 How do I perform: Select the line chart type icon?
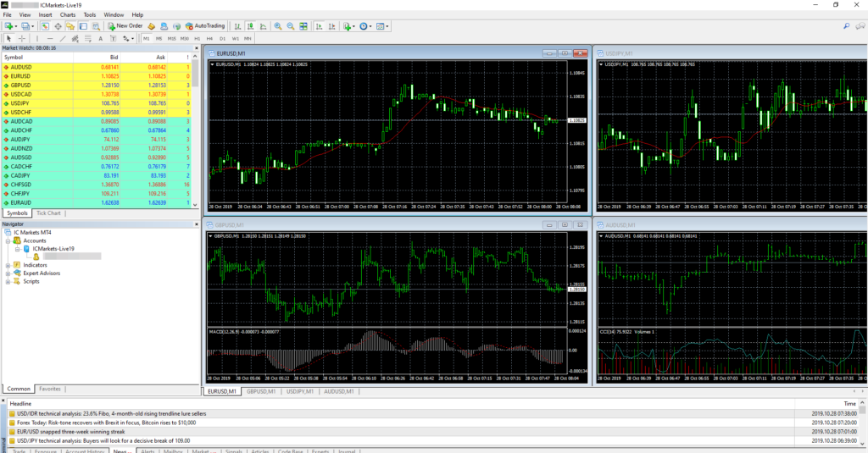(262, 26)
